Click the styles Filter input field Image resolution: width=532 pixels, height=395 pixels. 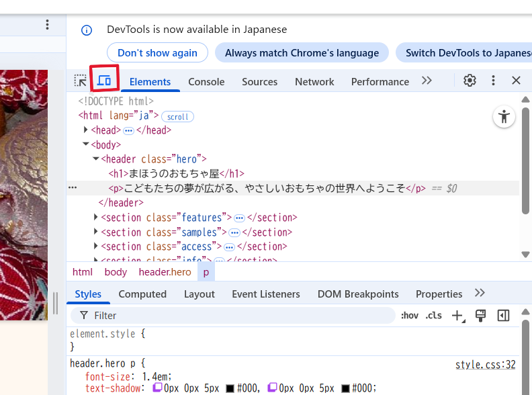coord(235,315)
